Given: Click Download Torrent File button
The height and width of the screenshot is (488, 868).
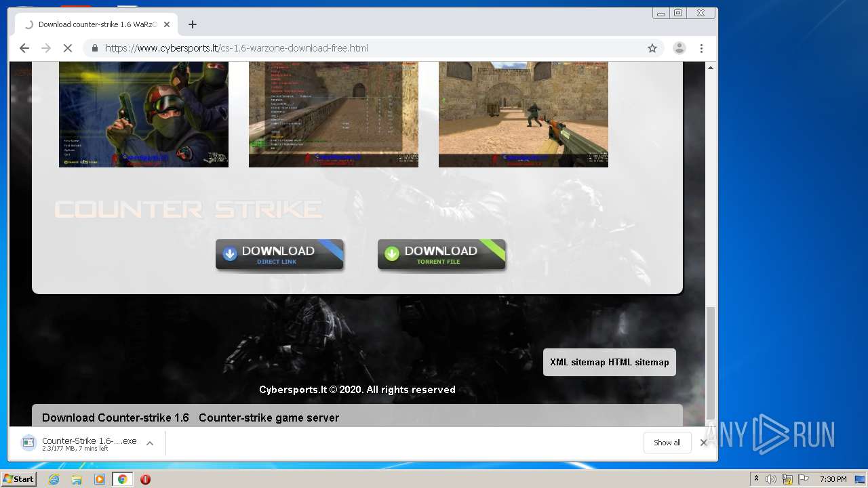Looking at the screenshot, I should (441, 255).
